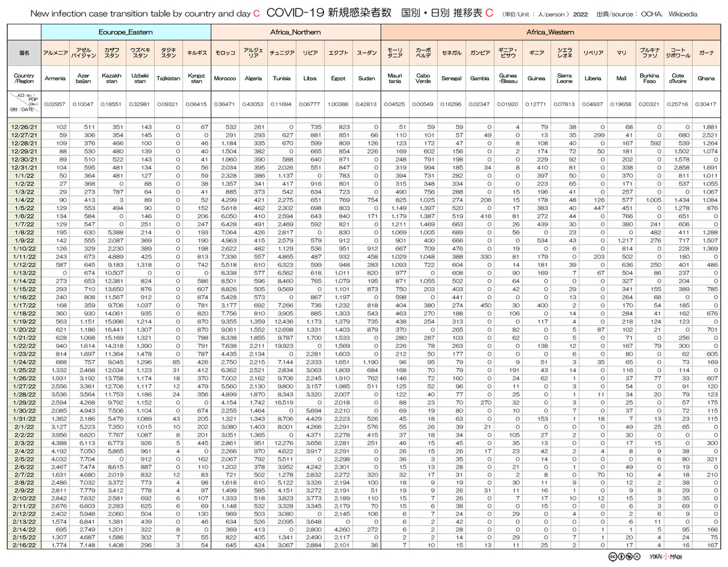Click the 'Armenia' column header
This screenshot has width=728, height=567.
point(56,78)
